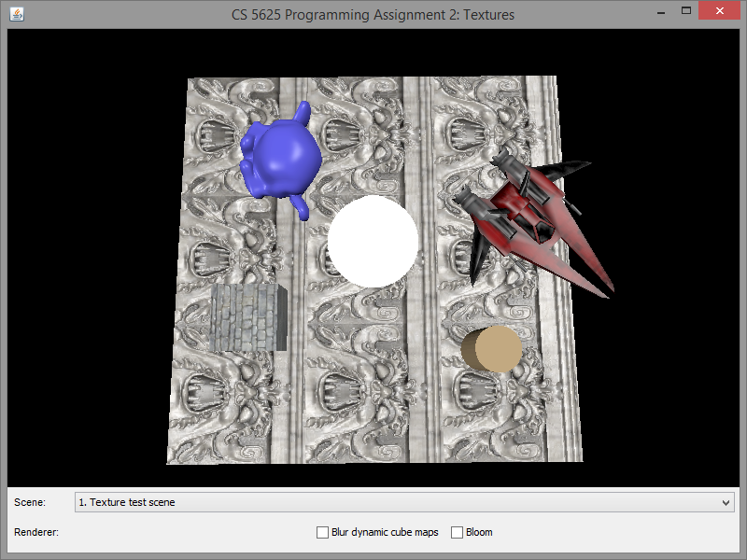
Task: Toggle the Bloom checkbox
Action: coord(458,532)
